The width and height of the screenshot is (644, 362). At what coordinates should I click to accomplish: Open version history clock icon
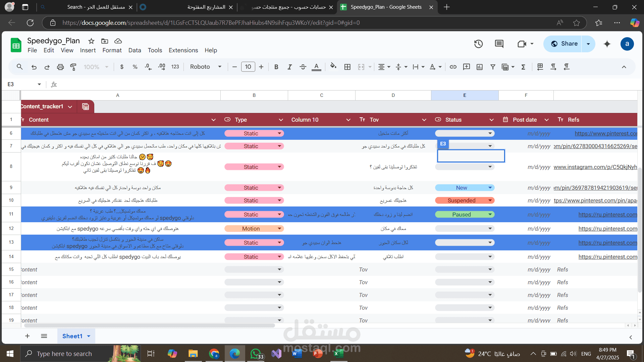coord(479,44)
